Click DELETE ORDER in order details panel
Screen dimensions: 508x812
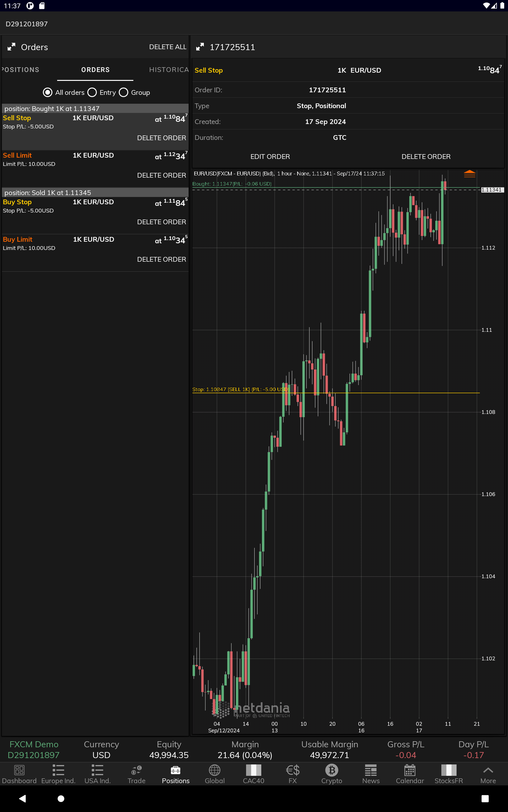(426, 157)
